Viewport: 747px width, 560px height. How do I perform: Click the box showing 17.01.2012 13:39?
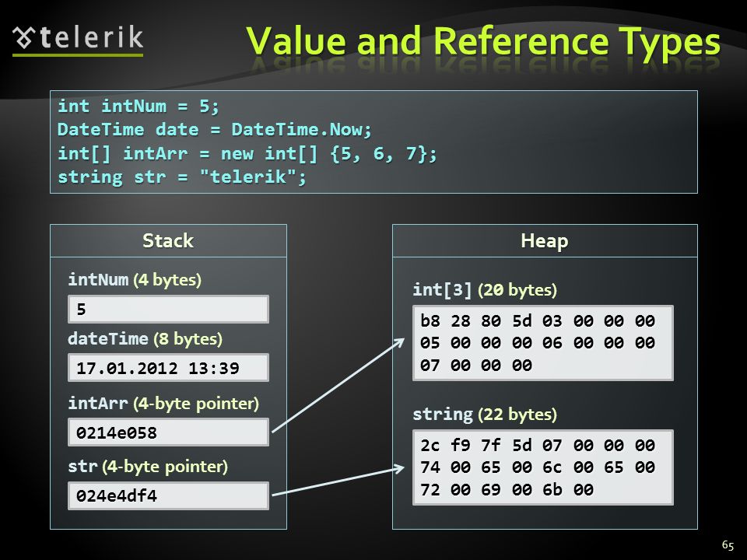tap(168, 368)
